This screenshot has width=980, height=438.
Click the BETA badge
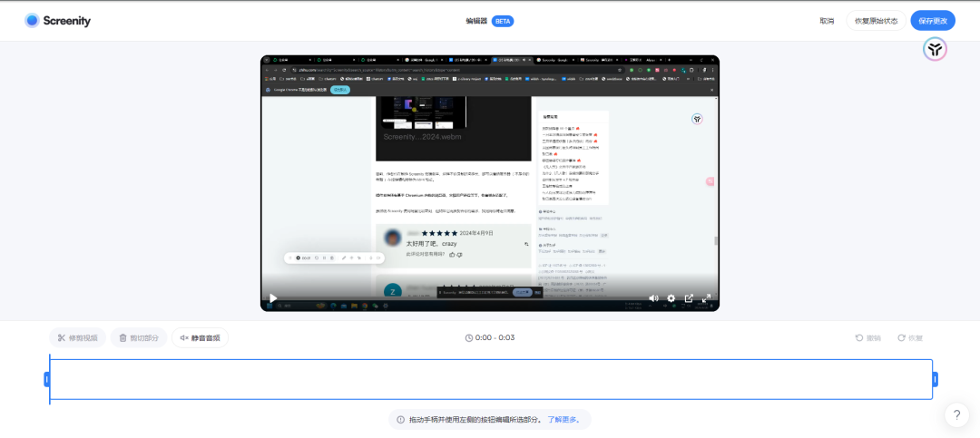503,21
